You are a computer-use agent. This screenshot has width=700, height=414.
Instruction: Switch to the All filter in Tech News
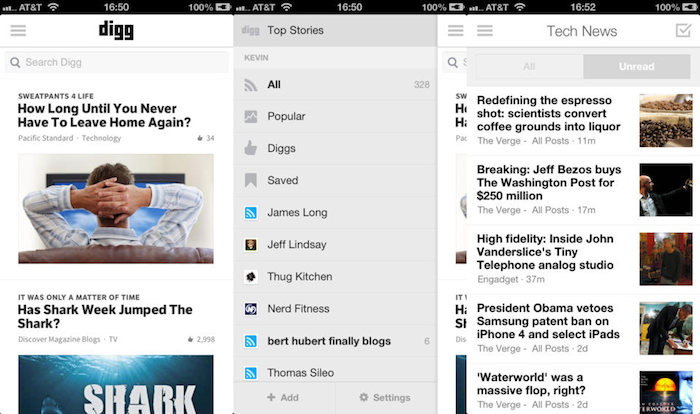(529, 67)
